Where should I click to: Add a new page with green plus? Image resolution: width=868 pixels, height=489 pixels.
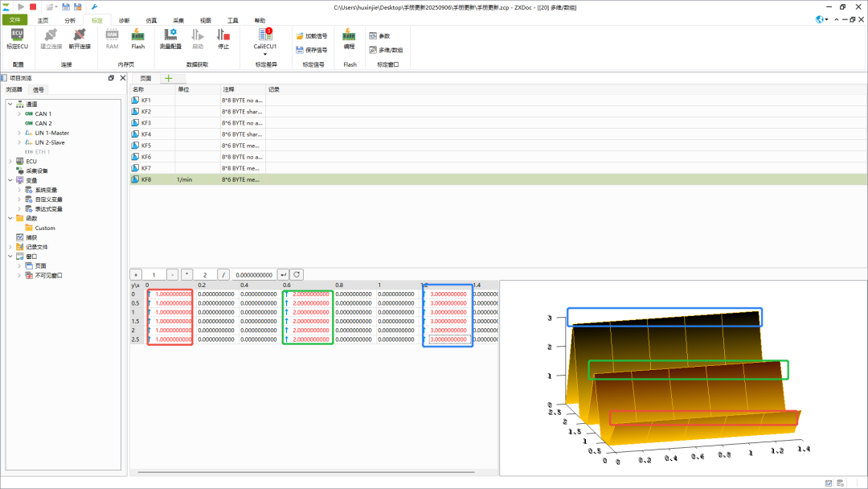click(168, 78)
